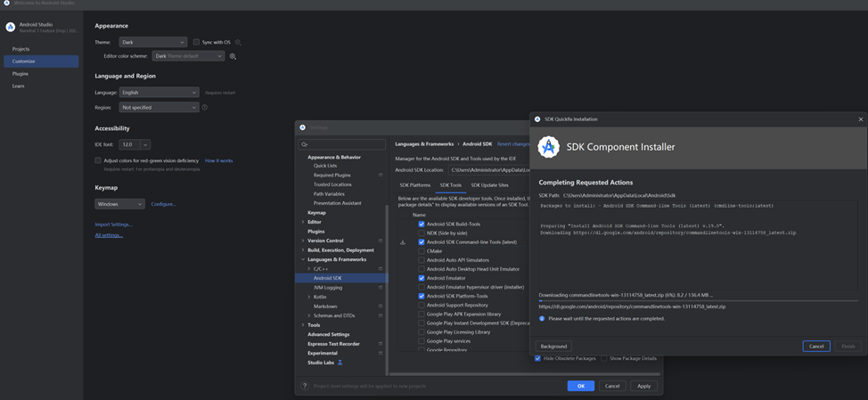Expand the Kotlin settings node
The width and height of the screenshot is (868, 400).
pos(309,297)
